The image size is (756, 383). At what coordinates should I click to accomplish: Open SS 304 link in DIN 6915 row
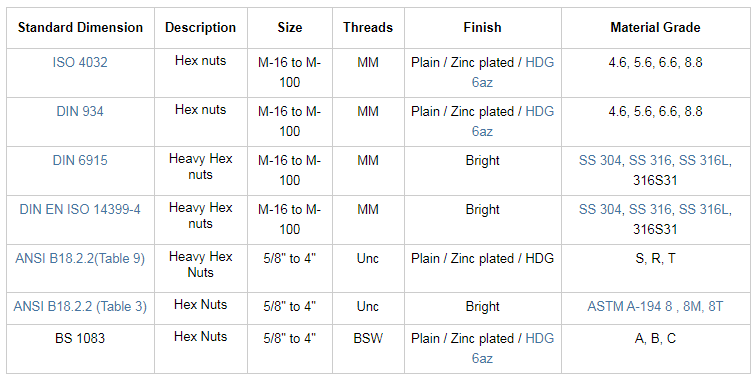coord(600,160)
